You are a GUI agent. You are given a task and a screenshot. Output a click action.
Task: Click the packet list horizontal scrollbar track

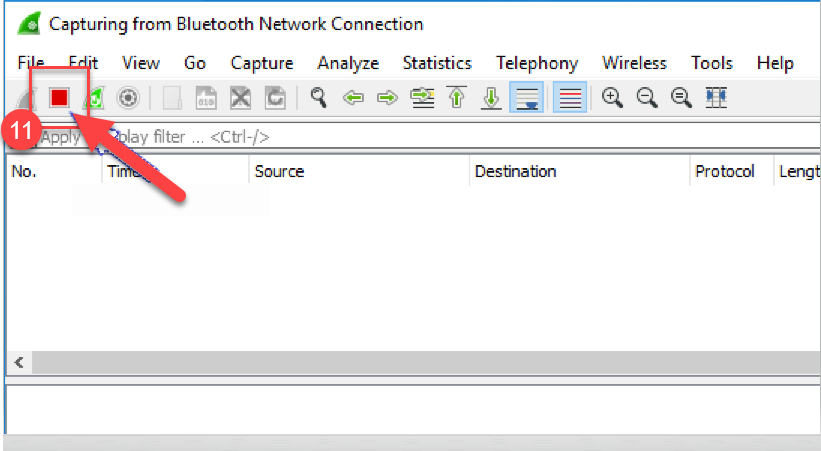pos(426,362)
